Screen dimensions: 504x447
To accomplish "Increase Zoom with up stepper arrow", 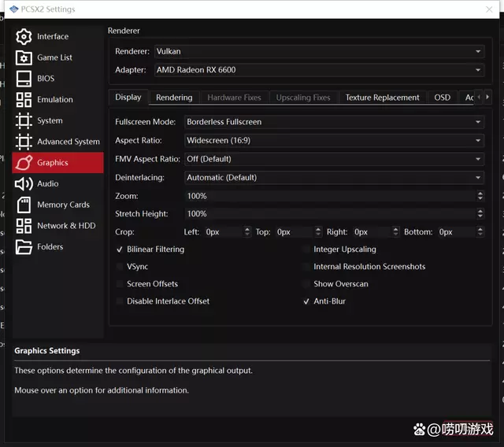I will 480,194.
